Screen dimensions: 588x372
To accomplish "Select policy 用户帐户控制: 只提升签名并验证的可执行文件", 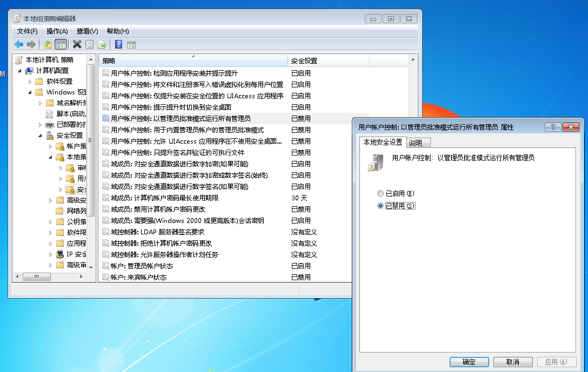I will click(x=178, y=152).
